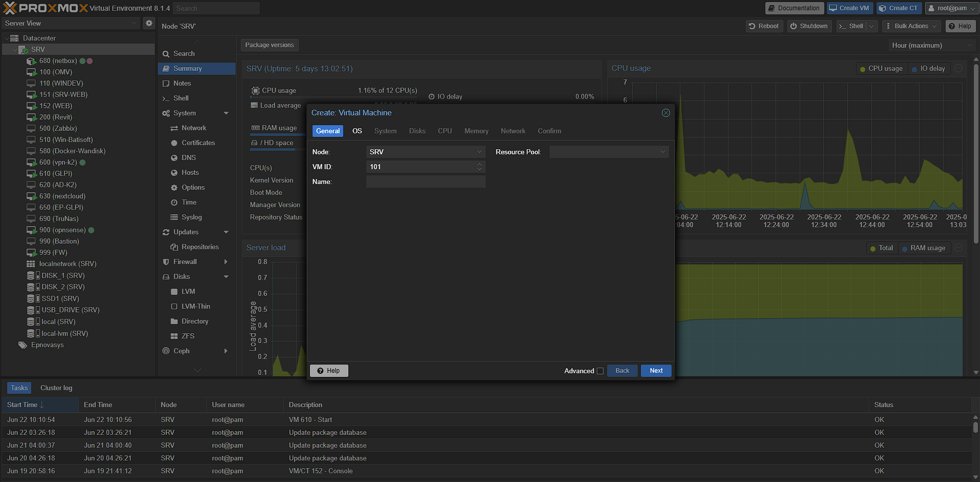The width and height of the screenshot is (980, 482).
Task: Click the Ceph icon in the node menu
Action: 166,351
